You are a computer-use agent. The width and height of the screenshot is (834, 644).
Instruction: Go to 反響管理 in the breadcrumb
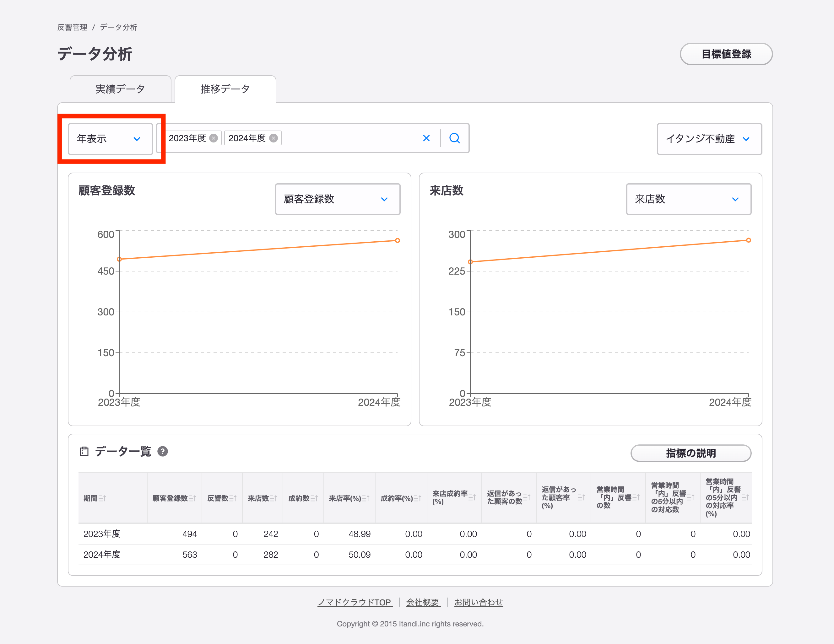point(72,28)
